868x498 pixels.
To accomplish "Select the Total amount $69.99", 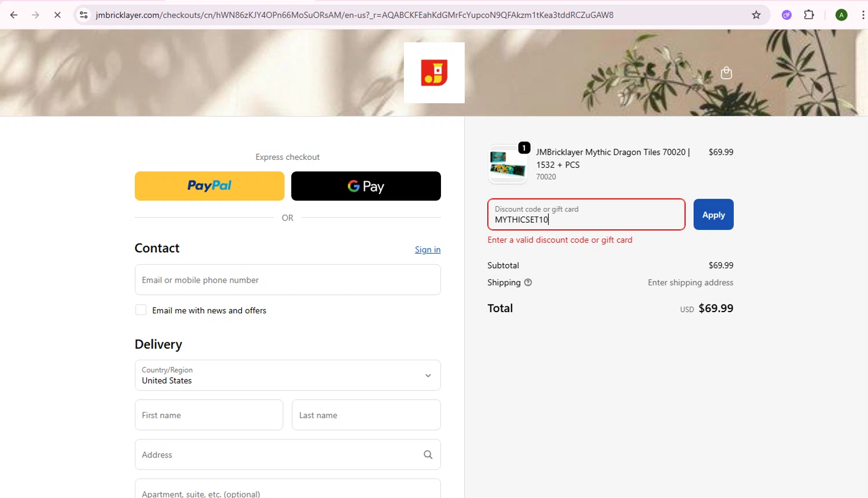I will click(716, 308).
